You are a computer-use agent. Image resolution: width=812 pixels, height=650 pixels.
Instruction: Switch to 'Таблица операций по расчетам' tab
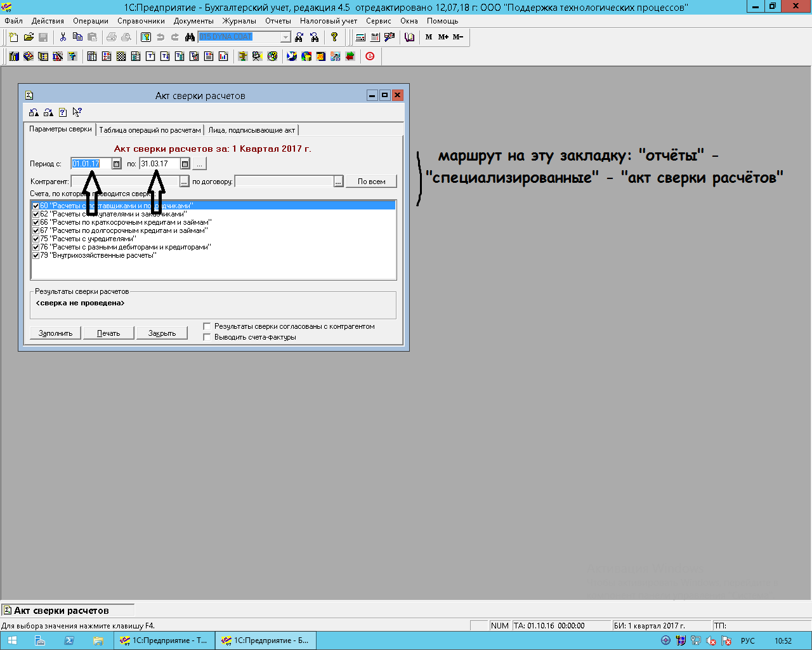coord(150,130)
